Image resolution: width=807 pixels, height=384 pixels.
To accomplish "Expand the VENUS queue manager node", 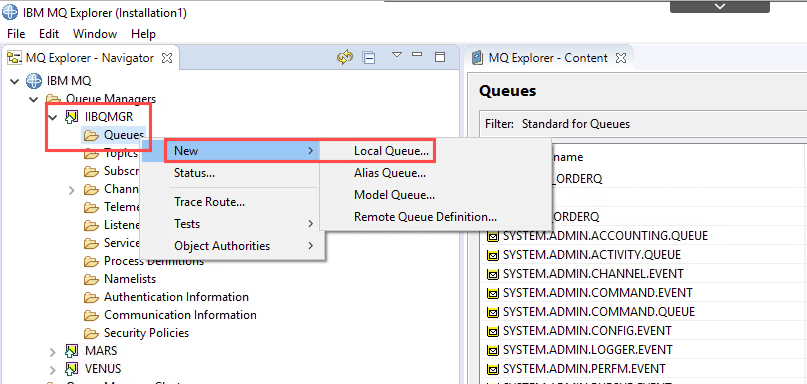I will coord(52,370).
